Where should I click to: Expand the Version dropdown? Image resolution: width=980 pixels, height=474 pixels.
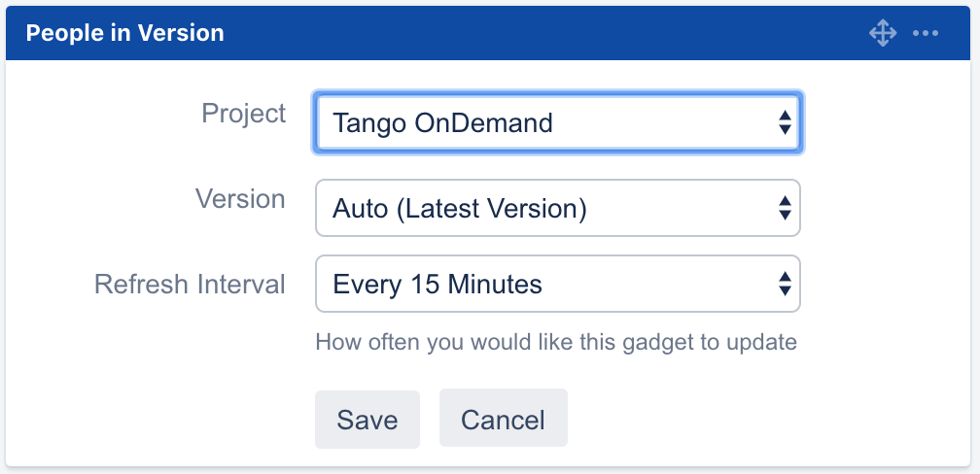point(557,208)
